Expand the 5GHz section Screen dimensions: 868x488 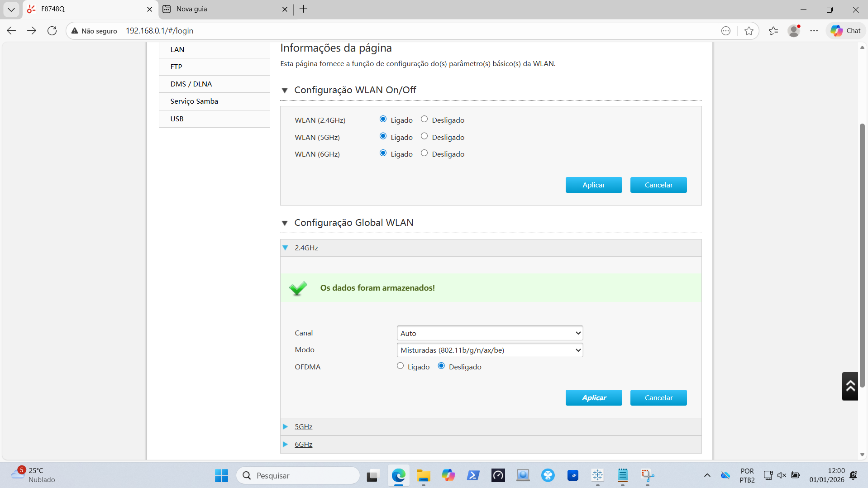[x=303, y=426]
